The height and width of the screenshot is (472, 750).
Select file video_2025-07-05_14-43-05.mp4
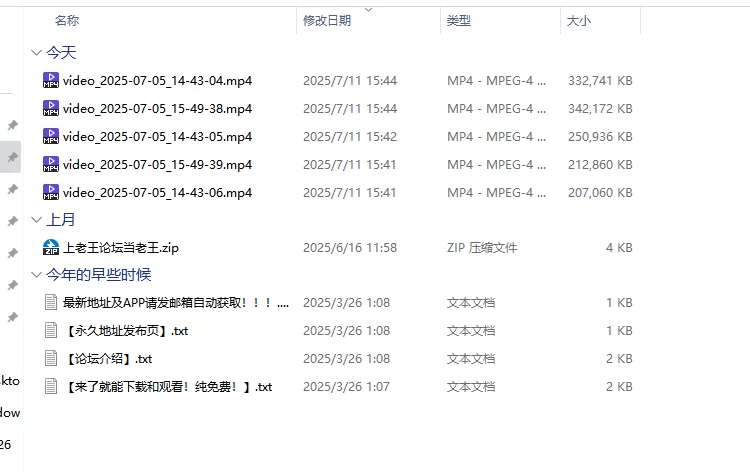coord(157,136)
